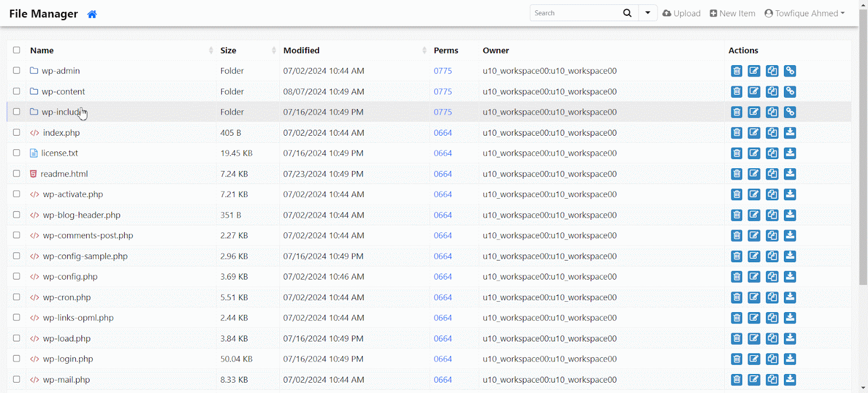Tick the license.txt checkbox
Screen dimensions: 868x393
tap(17, 153)
